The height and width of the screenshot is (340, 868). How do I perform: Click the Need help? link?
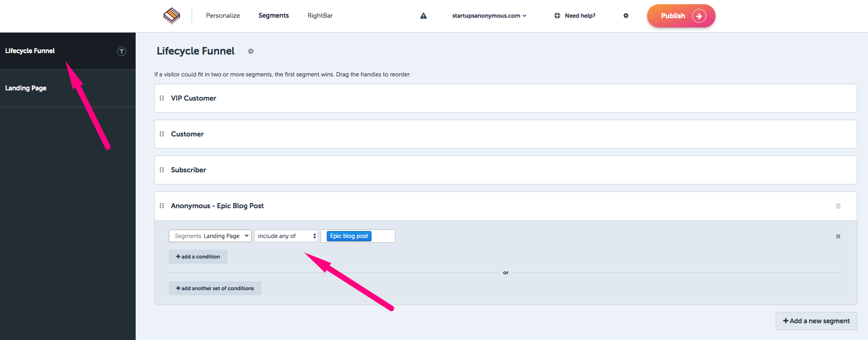tap(580, 16)
